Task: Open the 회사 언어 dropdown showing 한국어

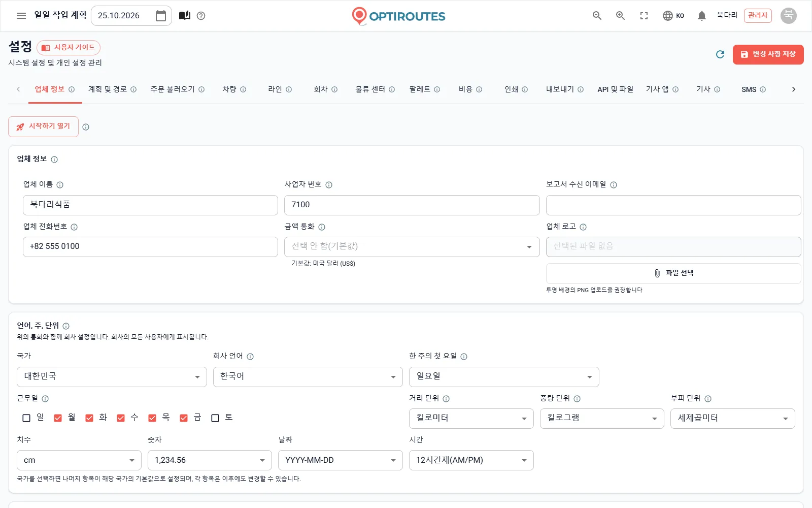Action: coord(308,377)
